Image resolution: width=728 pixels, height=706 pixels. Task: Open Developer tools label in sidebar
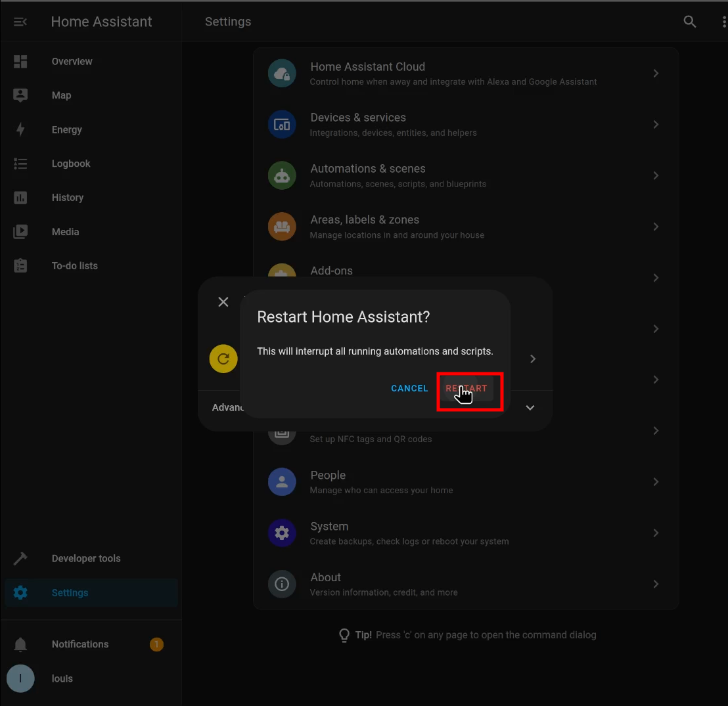point(86,558)
